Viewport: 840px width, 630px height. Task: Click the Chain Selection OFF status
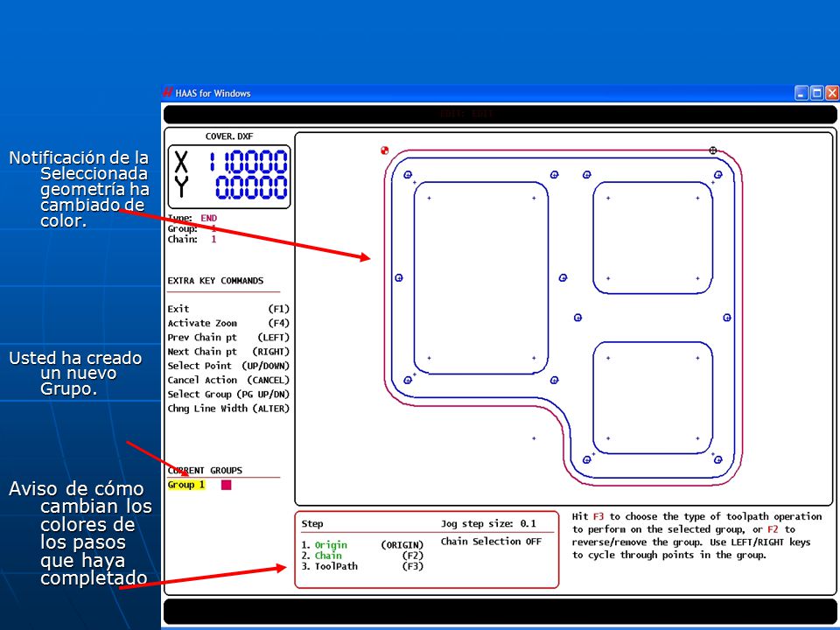(491, 542)
